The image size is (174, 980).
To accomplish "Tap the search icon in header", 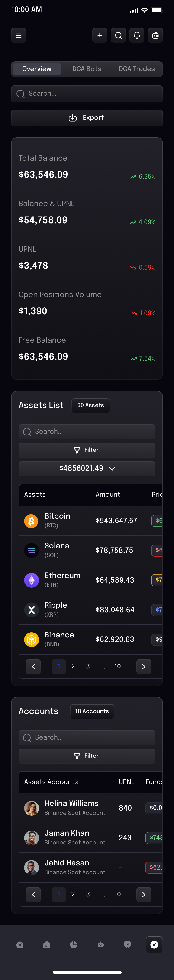I will click(x=118, y=35).
